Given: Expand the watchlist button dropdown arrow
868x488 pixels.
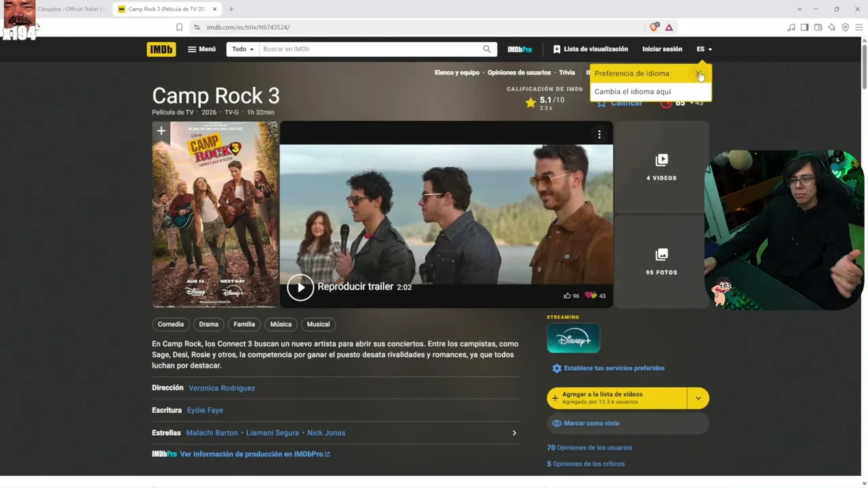Looking at the screenshot, I should pyautogui.click(x=698, y=398).
